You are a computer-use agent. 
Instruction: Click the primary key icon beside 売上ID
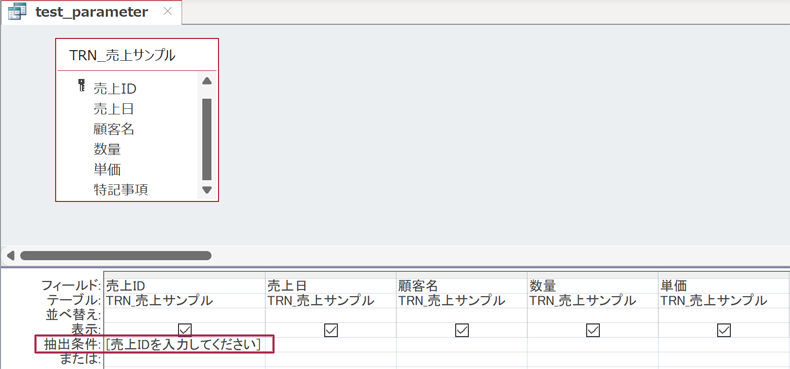(82, 86)
